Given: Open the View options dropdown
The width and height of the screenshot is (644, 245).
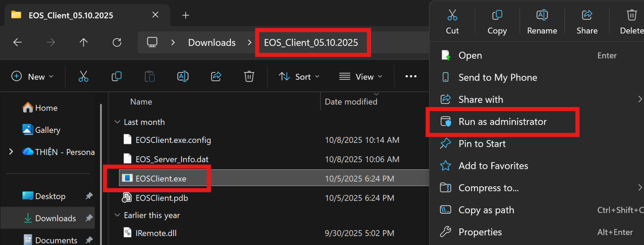Looking at the screenshot, I should 361,76.
